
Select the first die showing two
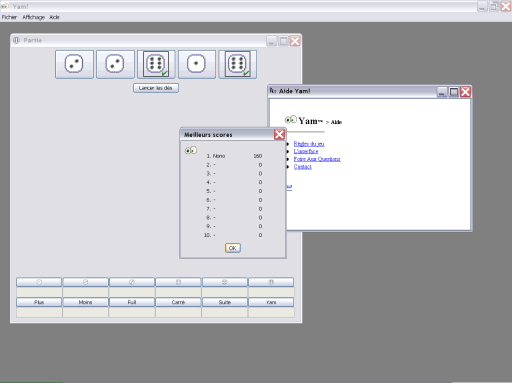tap(74, 64)
